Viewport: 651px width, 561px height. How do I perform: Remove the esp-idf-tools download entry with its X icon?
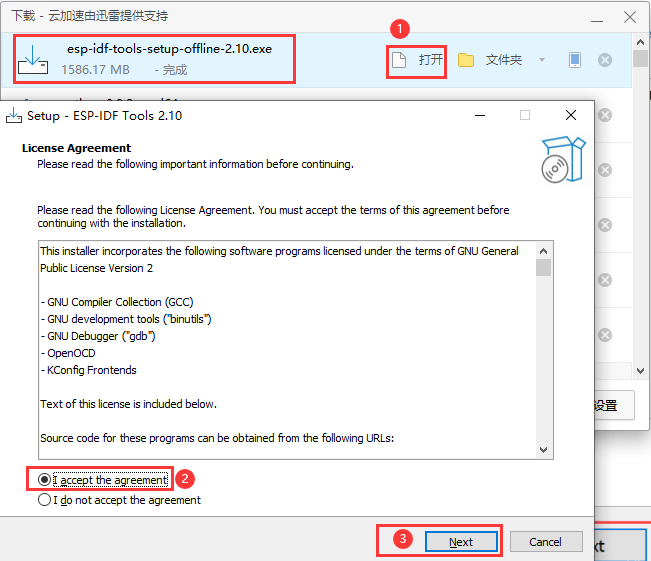(x=605, y=60)
